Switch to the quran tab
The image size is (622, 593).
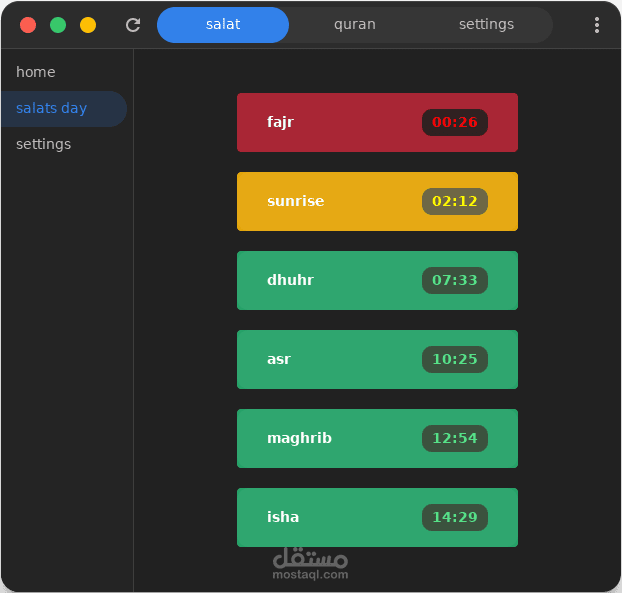point(355,25)
